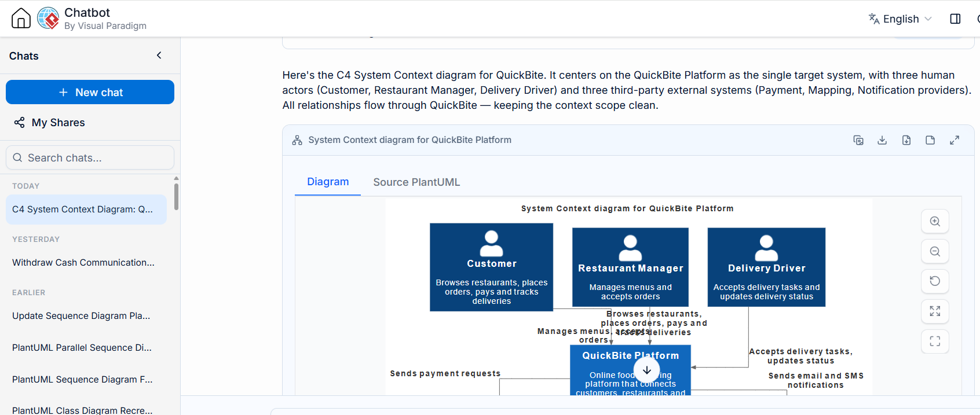
Task: Switch to the Diagram tab
Action: [328, 182]
